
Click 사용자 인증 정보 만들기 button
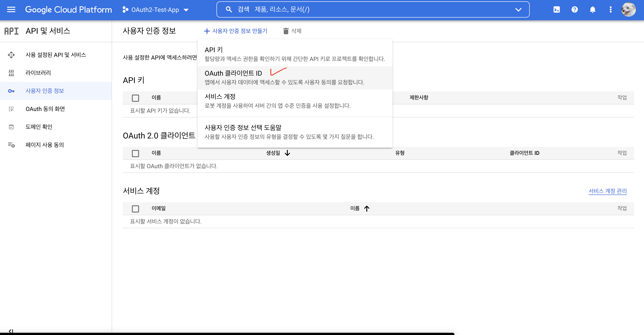click(x=236, y=31)
